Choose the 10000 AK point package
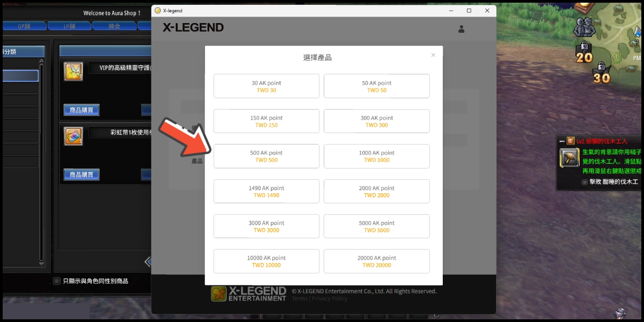Image resolution: width=644 pixels, height=322 pixels. [266, 261]
